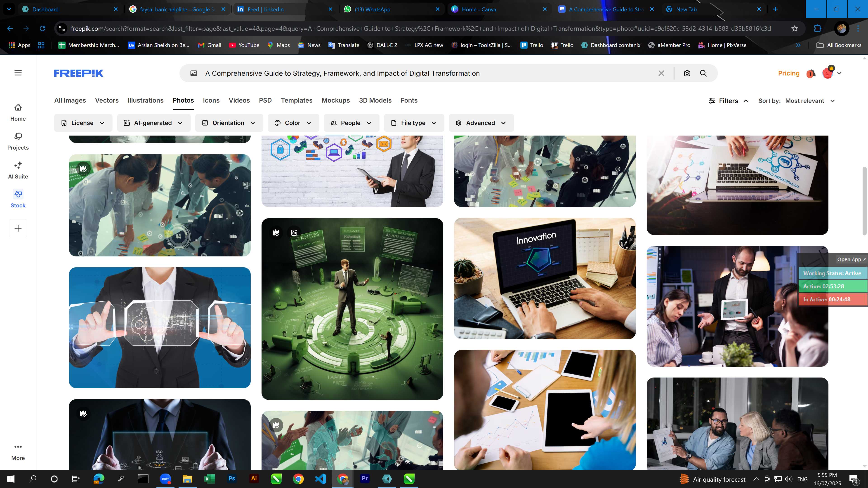868x488 pixels.
Task: Click AI badge on green strategy image
Action: 294,232
